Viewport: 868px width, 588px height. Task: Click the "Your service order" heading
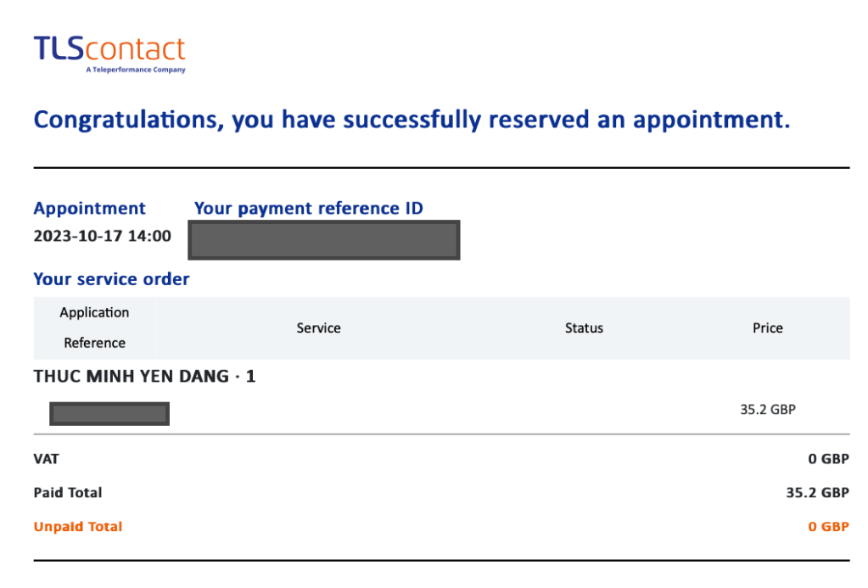click(x=111, y=279)
